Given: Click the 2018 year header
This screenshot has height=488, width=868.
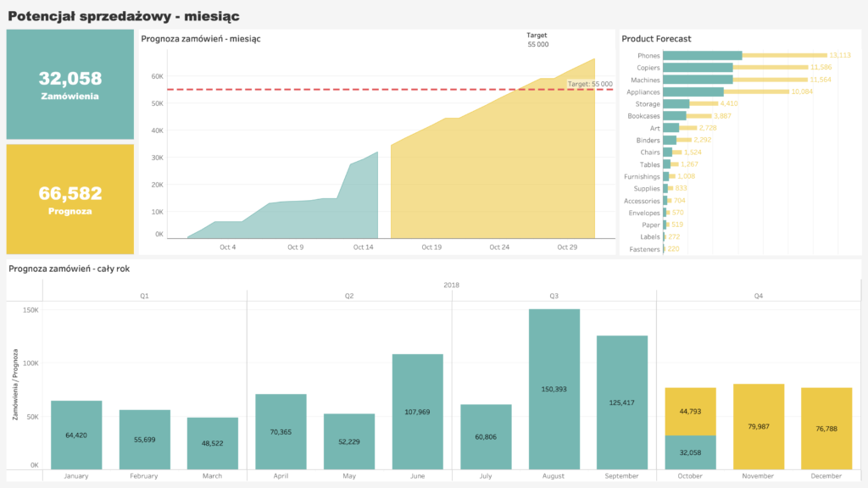Looking at the screenshot, I should pyautogui.click(x=451, y=286).
